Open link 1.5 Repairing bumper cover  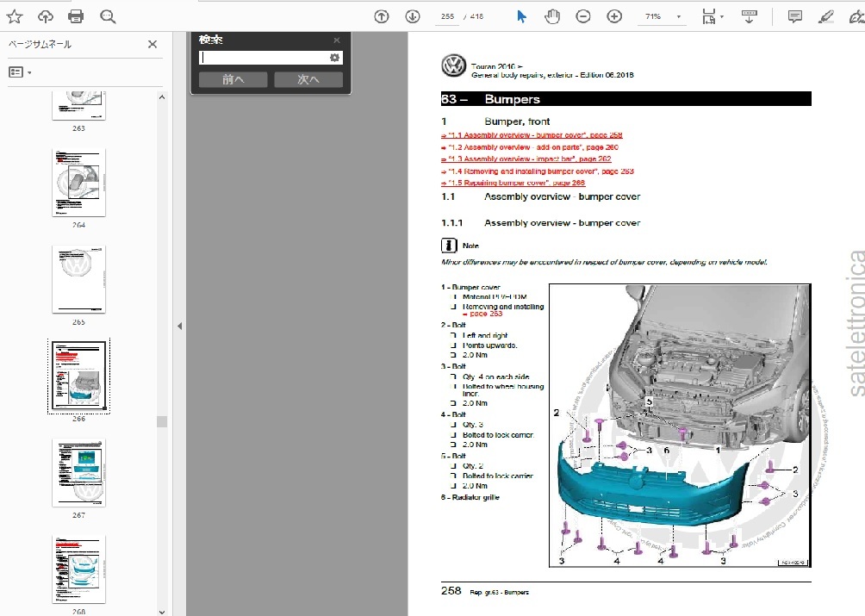513,184
